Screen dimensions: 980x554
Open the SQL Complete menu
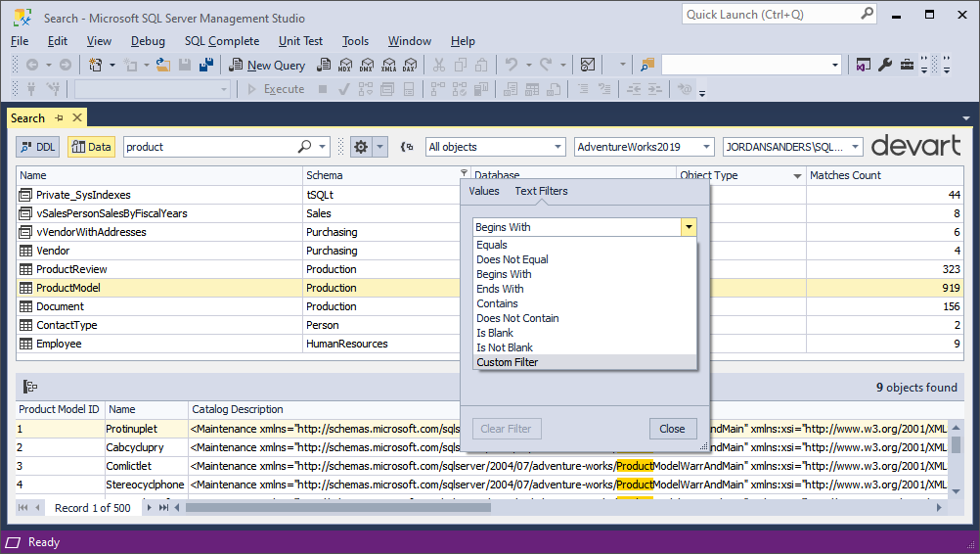[222, 41]
